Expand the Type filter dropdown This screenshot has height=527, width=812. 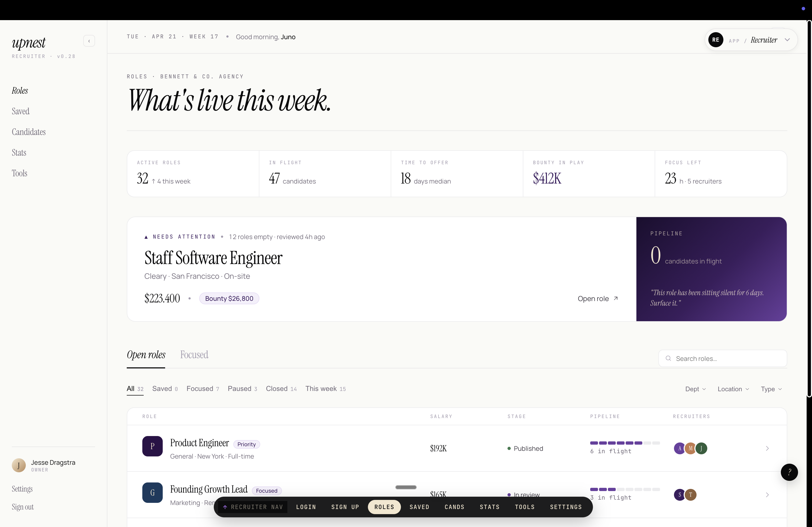click(771, 389)
